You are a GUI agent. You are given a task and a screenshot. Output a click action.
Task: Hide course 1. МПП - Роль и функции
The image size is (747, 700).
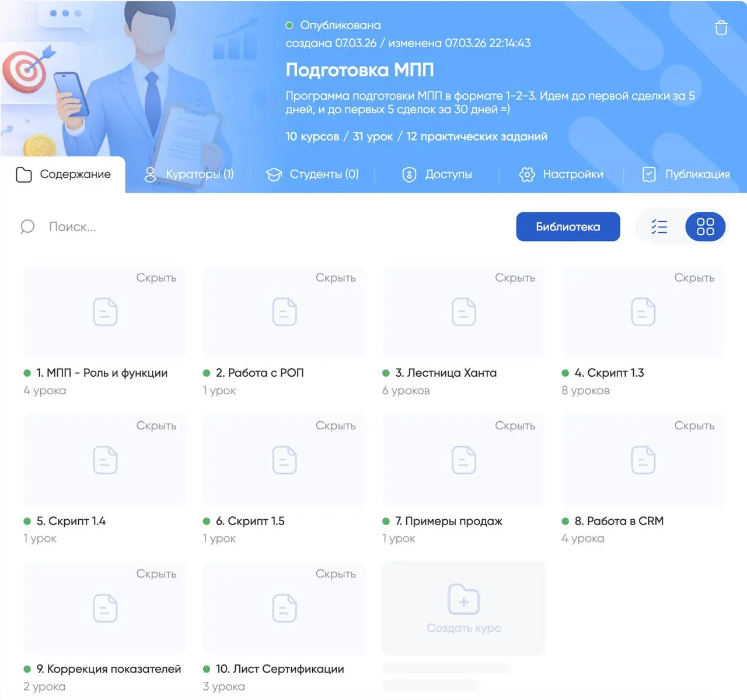click(x=156, y=278)
